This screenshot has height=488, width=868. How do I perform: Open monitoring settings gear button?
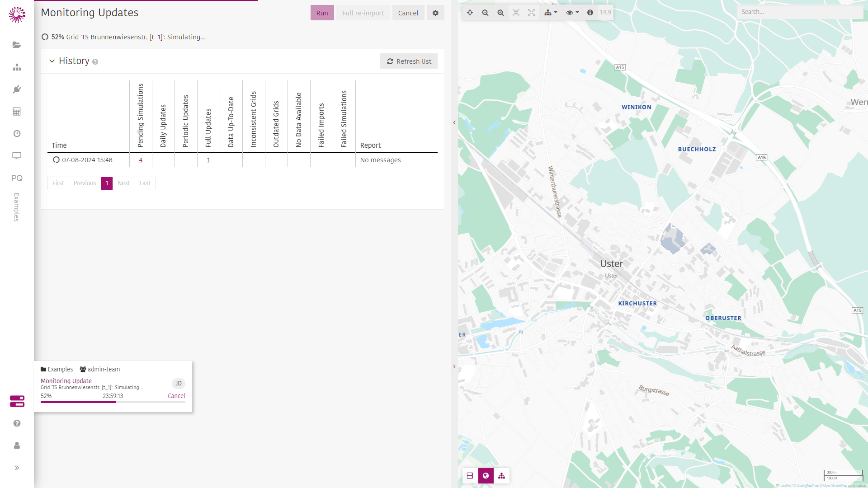tap(435, 13)
